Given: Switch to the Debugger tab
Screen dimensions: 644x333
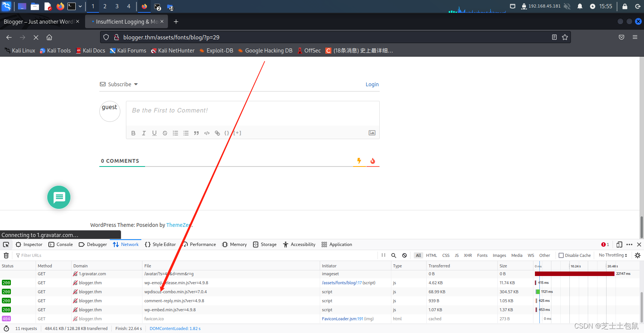Looking at the screenshot, I should [x=93, y=244].
